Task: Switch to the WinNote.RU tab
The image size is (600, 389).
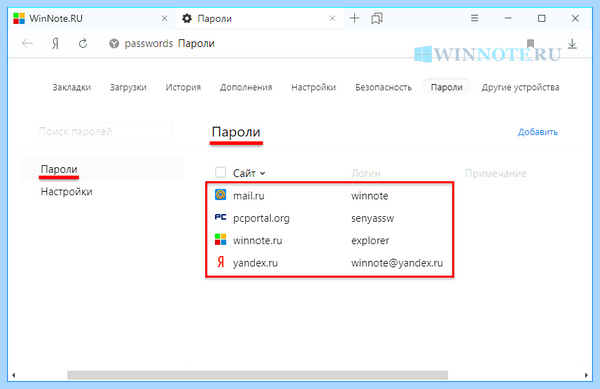Action: pos(91,18)
